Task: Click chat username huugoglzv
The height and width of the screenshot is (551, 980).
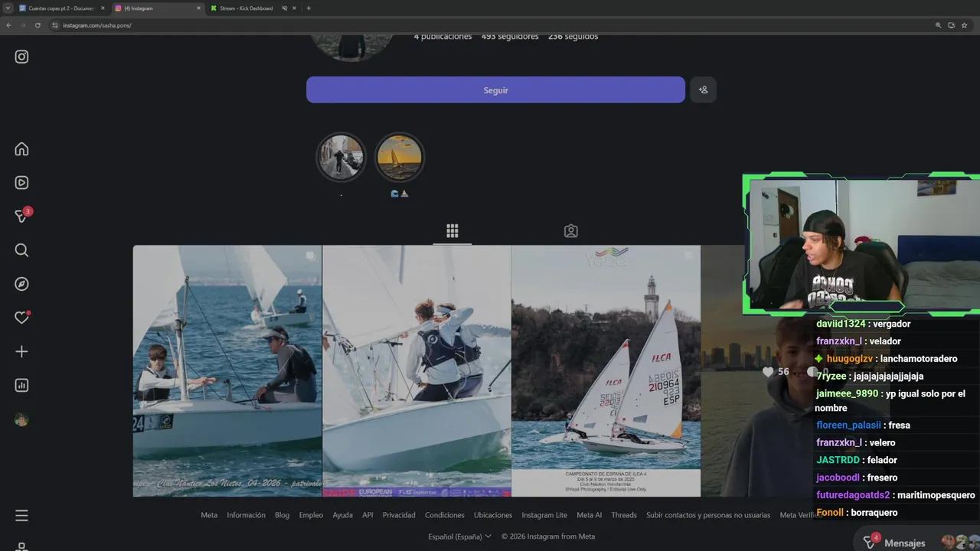Action: coord(849,358)
